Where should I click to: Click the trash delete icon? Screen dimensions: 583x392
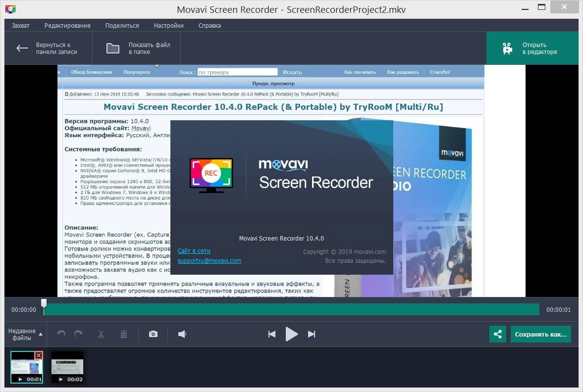124,334
